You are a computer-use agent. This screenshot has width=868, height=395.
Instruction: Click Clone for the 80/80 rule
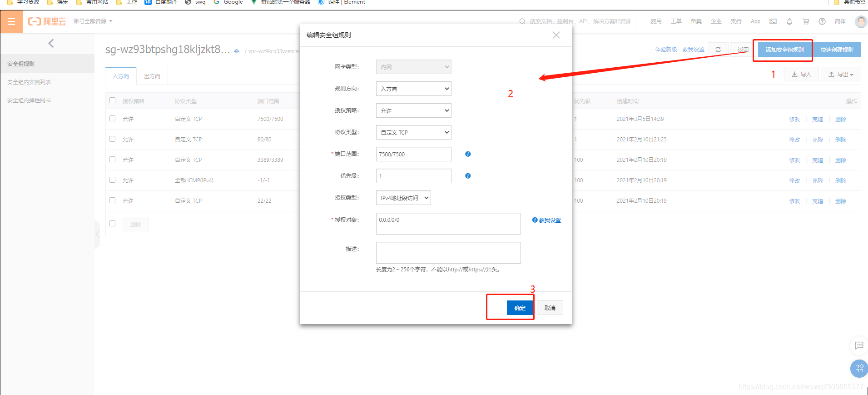818,140
